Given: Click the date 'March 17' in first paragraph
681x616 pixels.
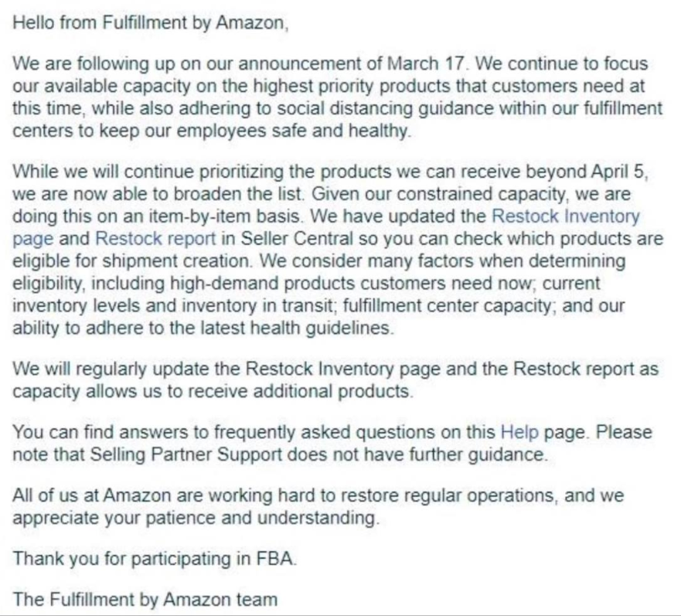Looking at the screenshot, I should point(426,64).
